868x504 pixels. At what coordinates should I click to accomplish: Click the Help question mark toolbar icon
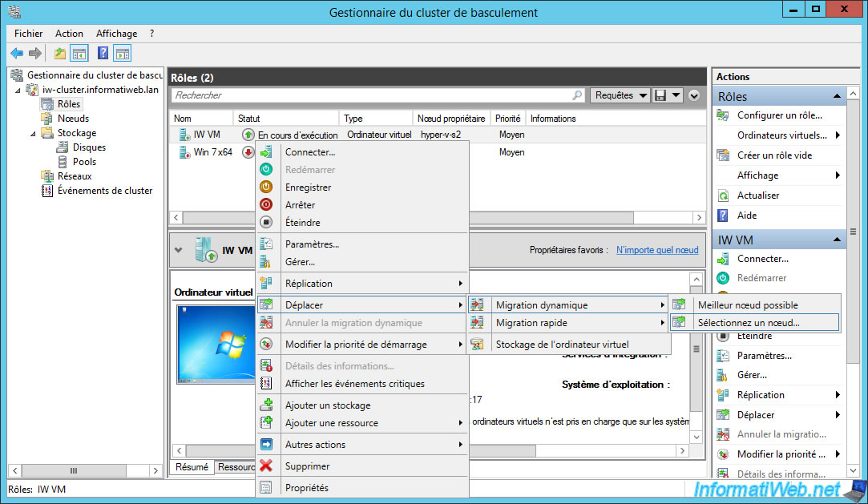pyautogui.click(x=103, y=54)
